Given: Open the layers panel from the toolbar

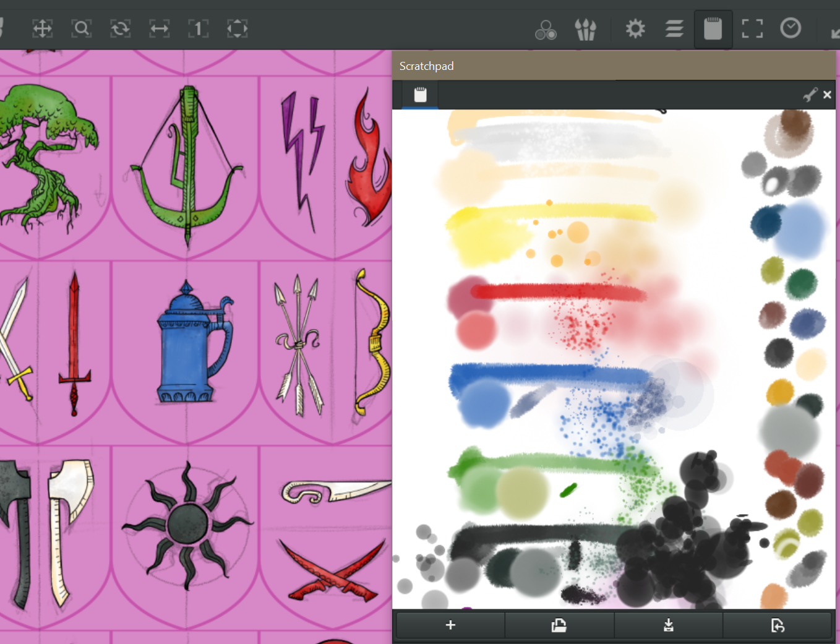Looking at the screenshot, I should [x=674, y=28].
